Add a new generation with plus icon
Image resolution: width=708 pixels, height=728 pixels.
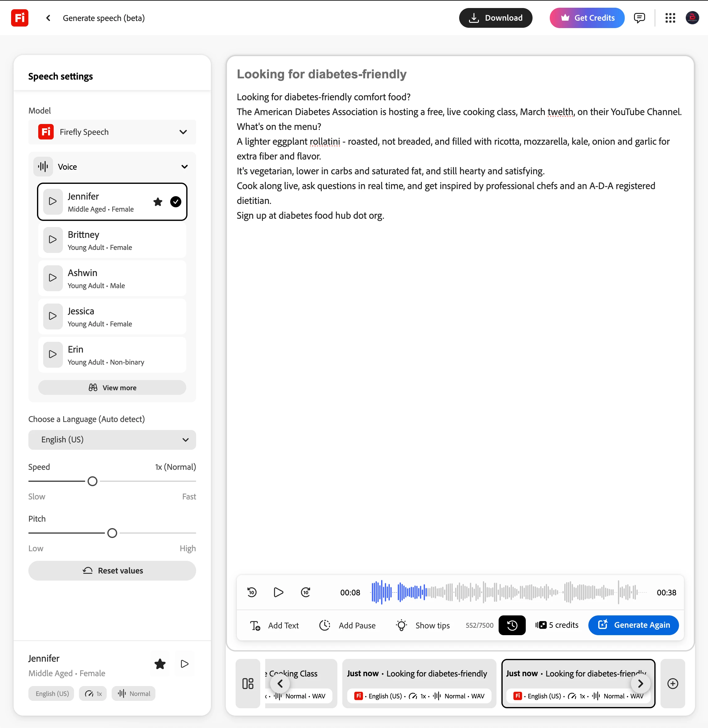click(x=672, y=683)
